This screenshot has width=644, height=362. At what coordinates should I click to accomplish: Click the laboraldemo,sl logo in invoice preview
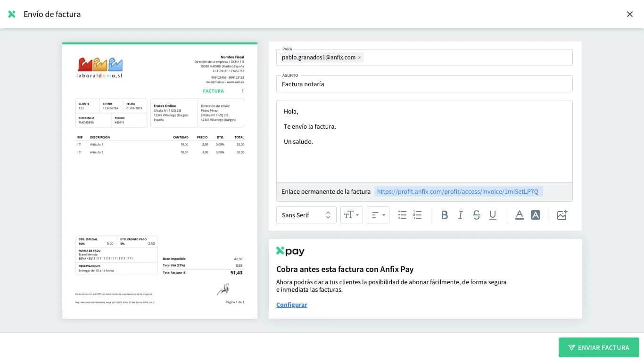100,67
